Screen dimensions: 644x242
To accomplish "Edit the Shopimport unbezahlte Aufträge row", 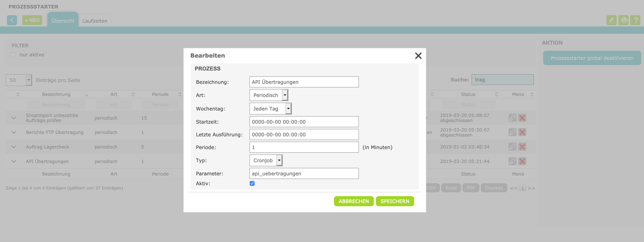I will (512, 118).
